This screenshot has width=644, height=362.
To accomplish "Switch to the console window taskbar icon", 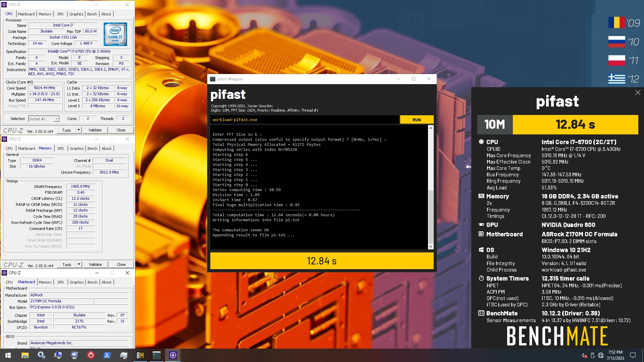I will 156,355.
